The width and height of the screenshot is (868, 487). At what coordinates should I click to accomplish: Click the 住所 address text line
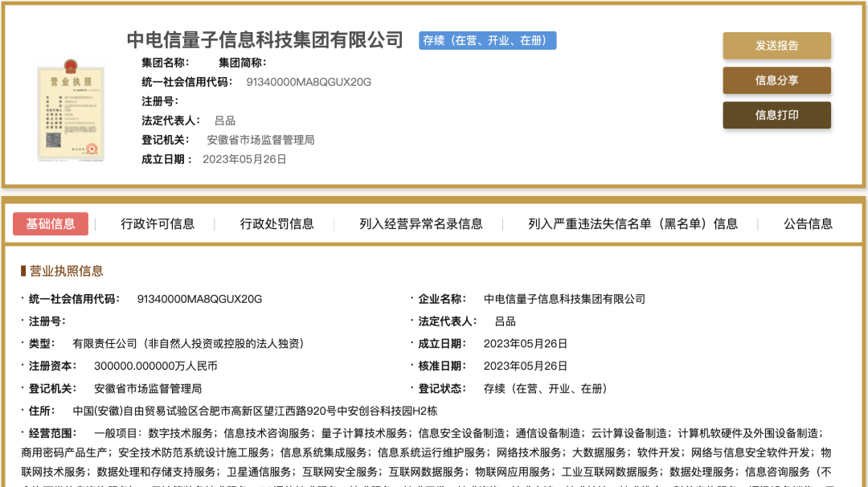pyautogui.click(x=255, y=411)
